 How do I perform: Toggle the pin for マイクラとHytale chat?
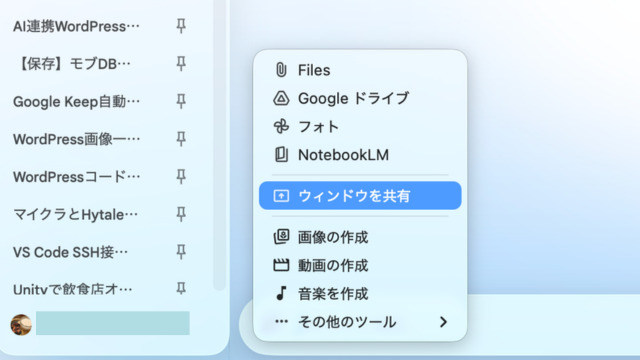coord(181,214)
